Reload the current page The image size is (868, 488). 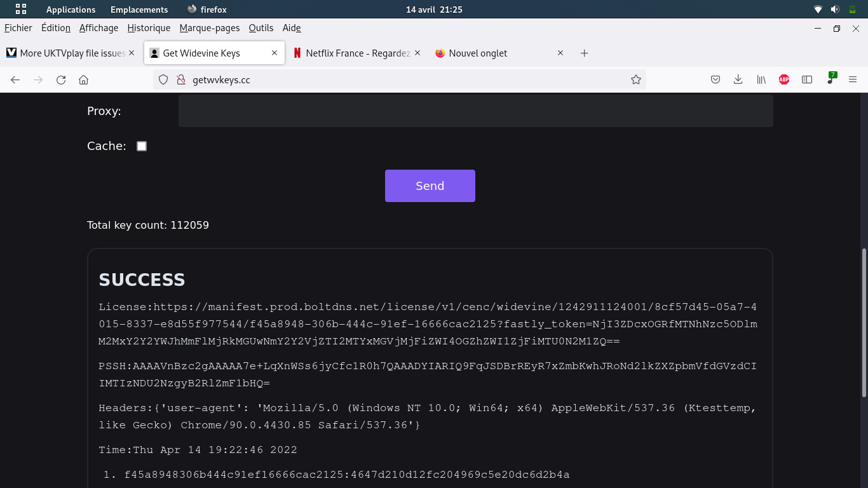pos(61,80)
